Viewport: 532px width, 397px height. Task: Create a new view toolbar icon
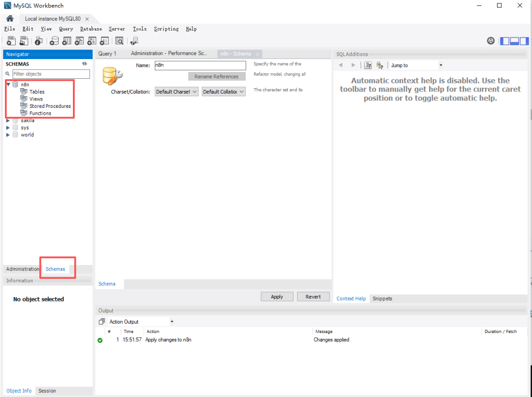79,41
